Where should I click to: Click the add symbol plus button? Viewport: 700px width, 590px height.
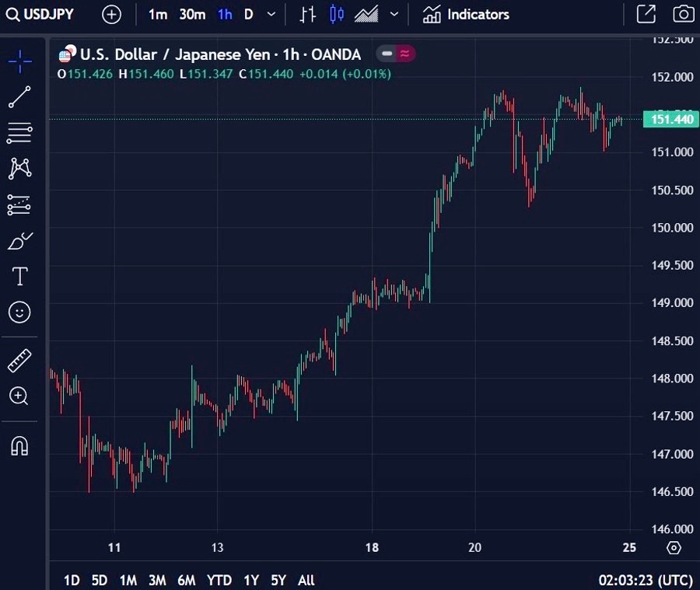[x=111, y=14]
